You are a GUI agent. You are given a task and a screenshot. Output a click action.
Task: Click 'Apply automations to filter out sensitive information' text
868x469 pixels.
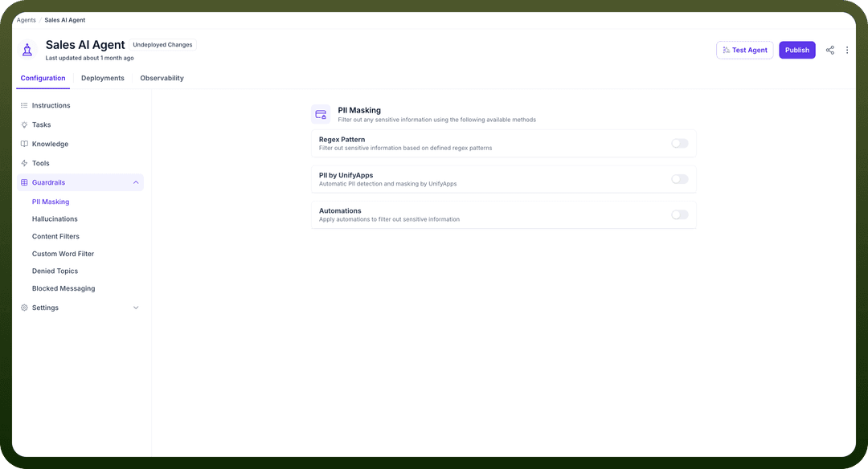tap(389, 219)
